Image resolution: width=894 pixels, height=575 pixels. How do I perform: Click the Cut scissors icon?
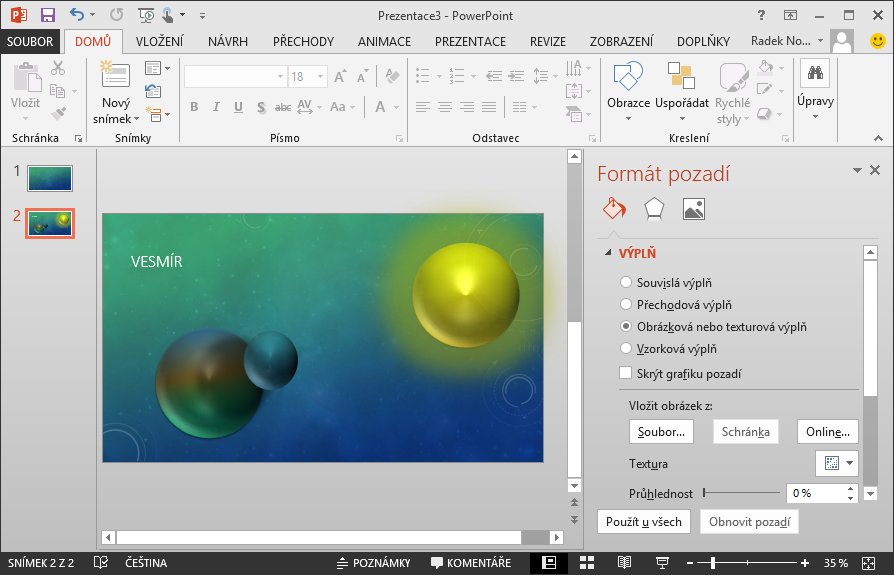pos(58,68)
